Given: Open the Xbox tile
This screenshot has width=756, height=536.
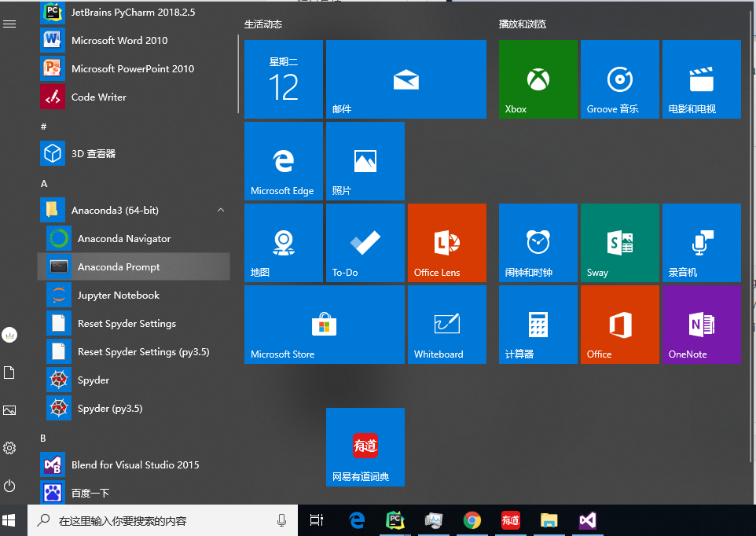Looking at the screenshot, I should (538, 79).
